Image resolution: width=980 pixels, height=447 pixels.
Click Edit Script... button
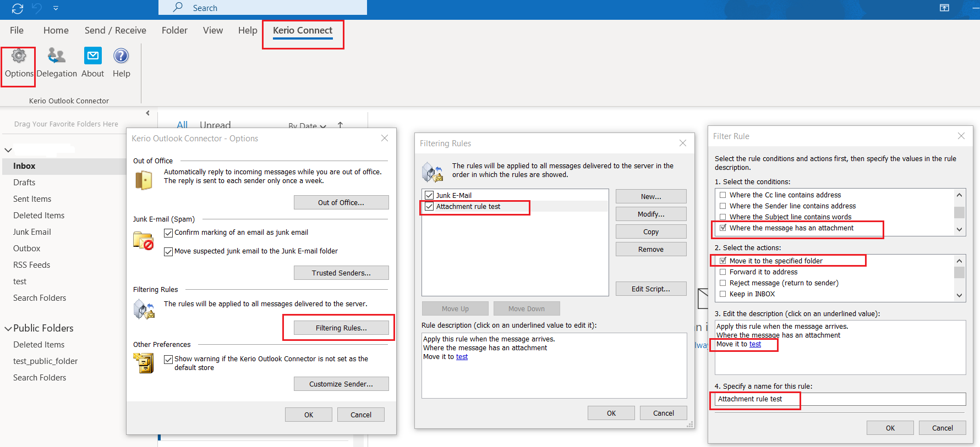click(x=651, y=289)
